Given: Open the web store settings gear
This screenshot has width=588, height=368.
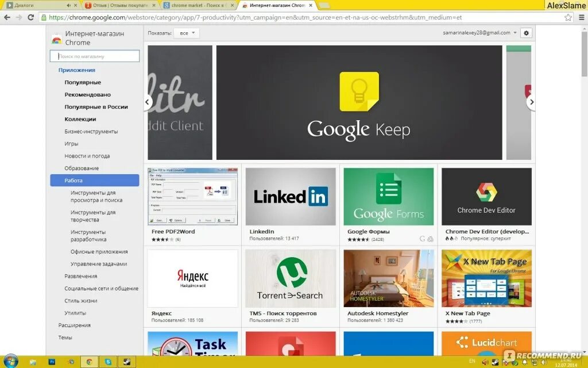Looking at the screenshot, I should 526,33.
